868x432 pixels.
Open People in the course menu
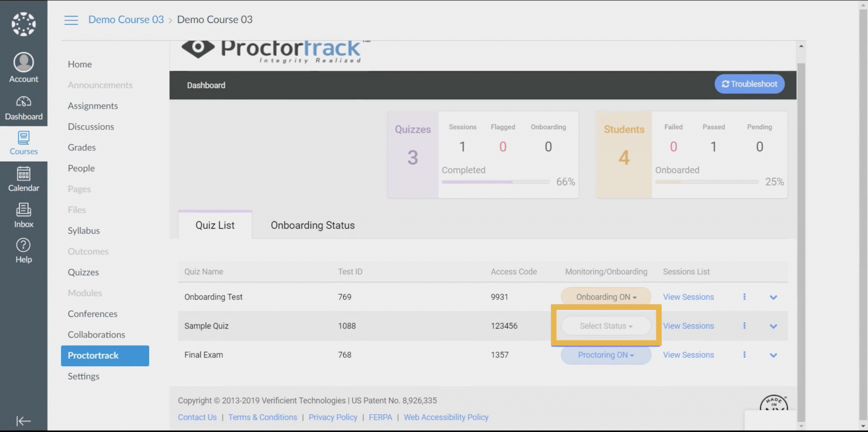(x=81, y=168)
